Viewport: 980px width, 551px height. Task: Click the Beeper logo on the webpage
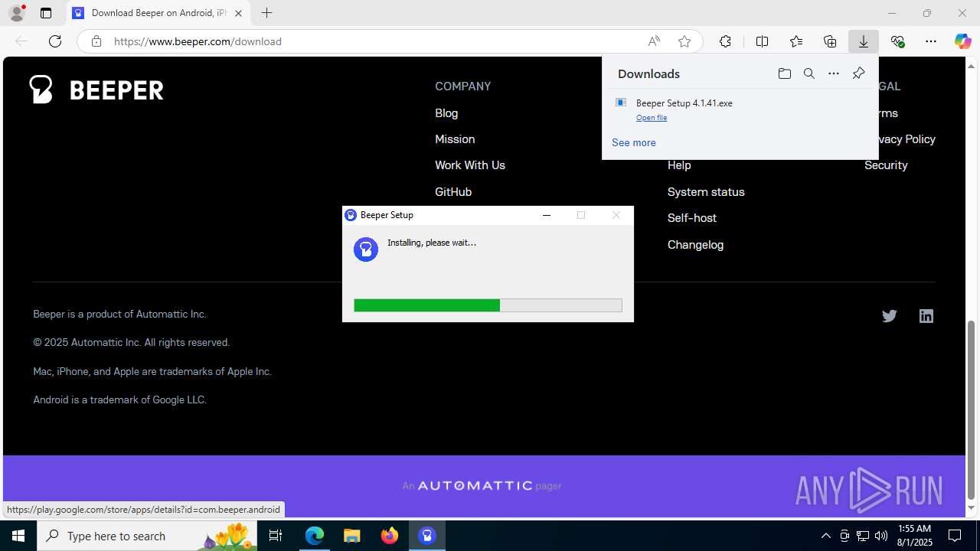click(x=96, y=90)
